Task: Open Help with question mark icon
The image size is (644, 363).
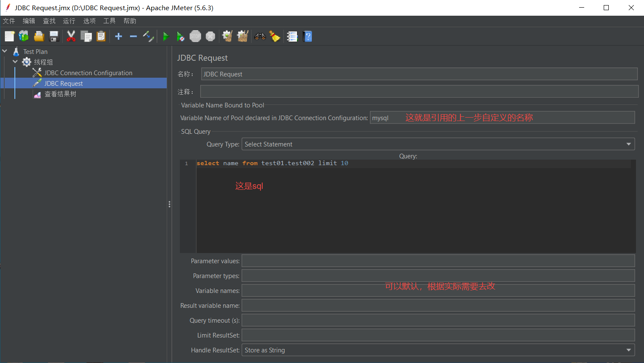Action: [x=308, y=37]
